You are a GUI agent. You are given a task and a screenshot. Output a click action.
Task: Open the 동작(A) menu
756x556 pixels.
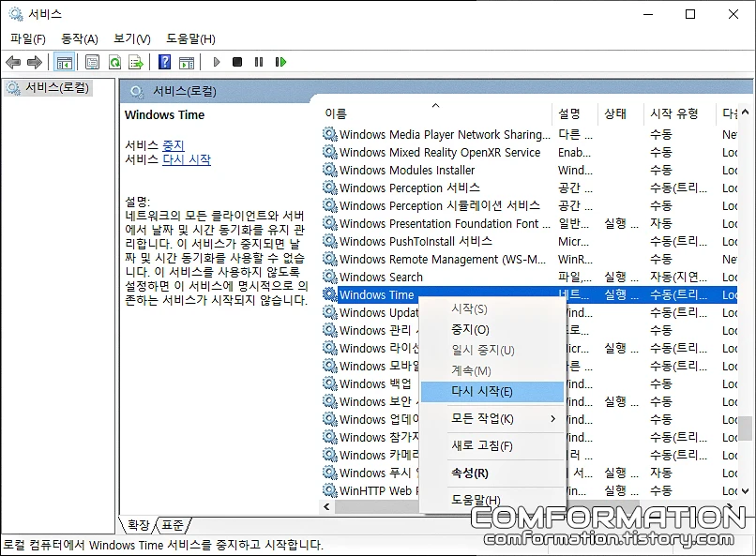click(x=80, y=38)
